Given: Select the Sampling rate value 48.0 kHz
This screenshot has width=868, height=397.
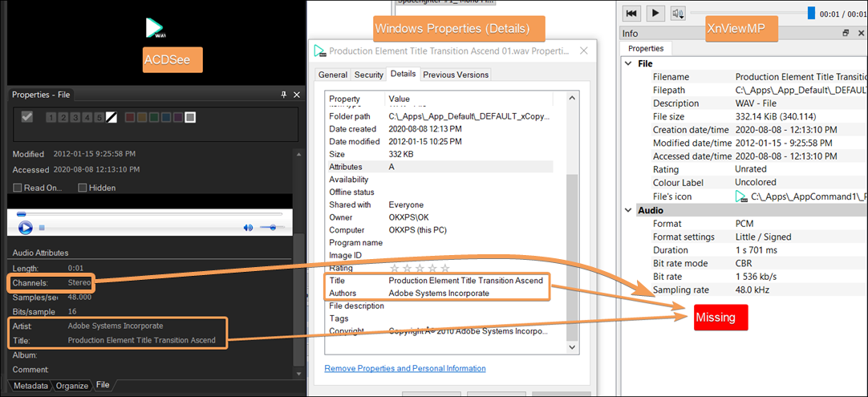Looking at the screenshot, I should pyautogui.click(x=752, y=290).
